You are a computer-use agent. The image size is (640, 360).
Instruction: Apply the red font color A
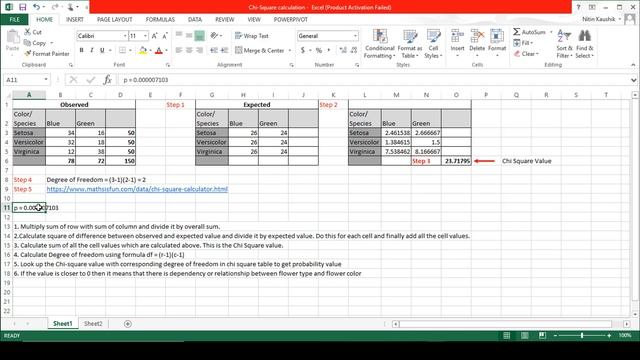pos(159,50)
